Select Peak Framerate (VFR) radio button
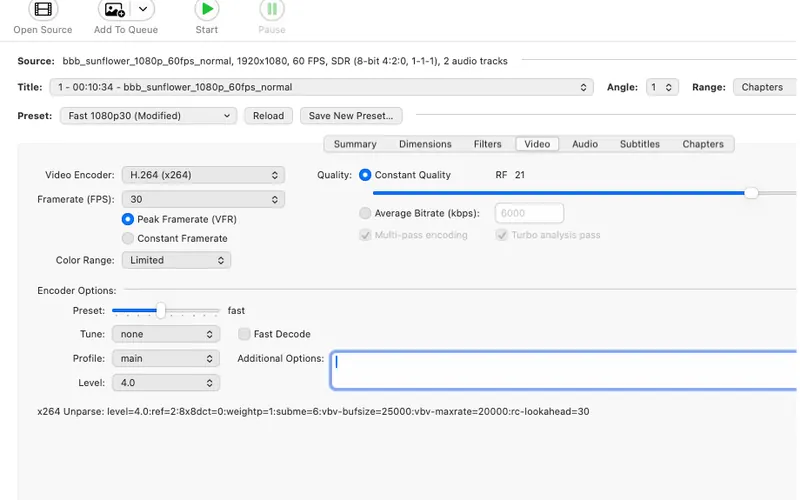This screenshot has width=800, height=500. click(128, 219)
